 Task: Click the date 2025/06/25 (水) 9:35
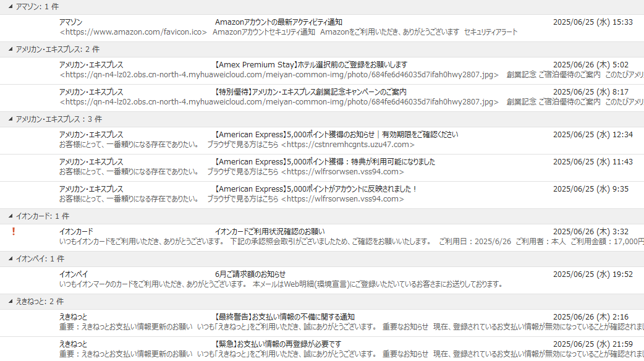pyautogui.click(x=591, y=189)
